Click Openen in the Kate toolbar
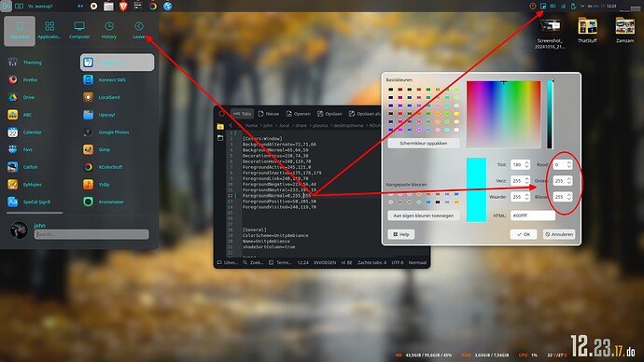Screen dimensions: 644x362 point(298,114)
